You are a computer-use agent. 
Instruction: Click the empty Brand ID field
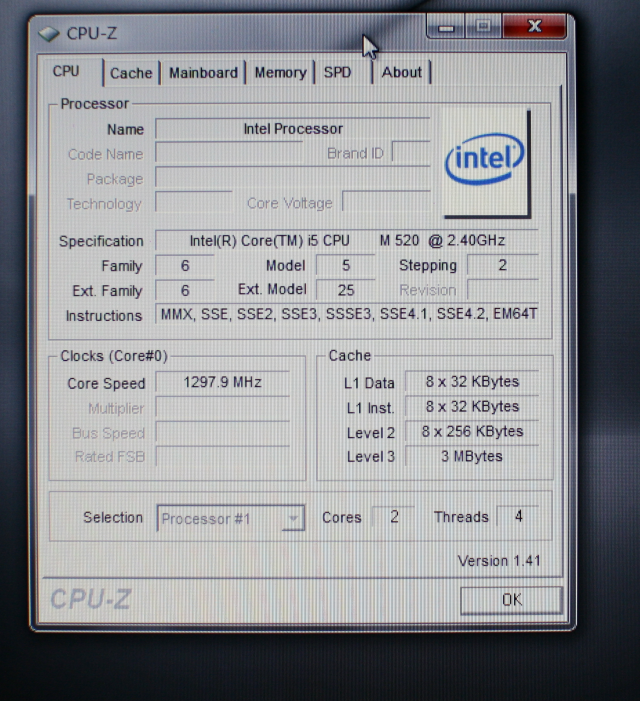(411, 152)
